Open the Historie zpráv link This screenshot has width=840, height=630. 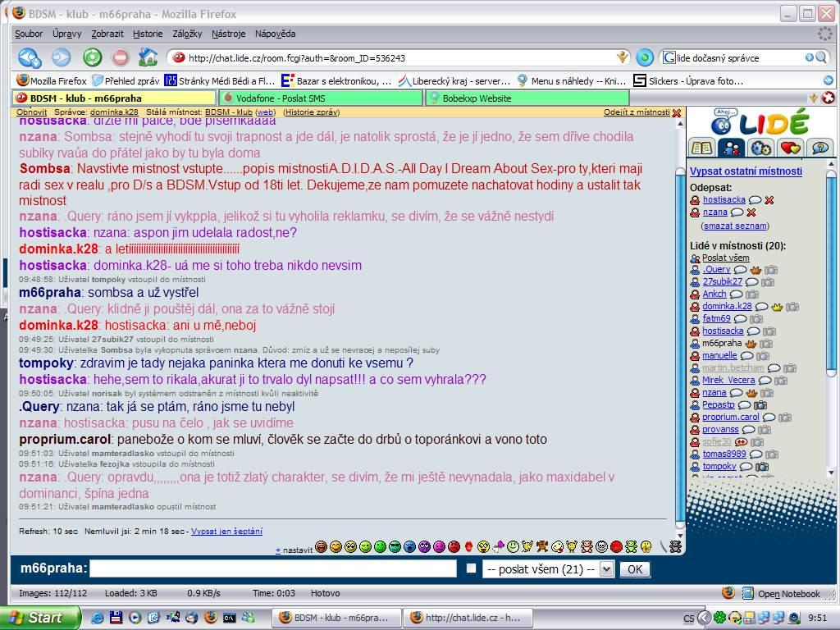(x=312, y=112)
